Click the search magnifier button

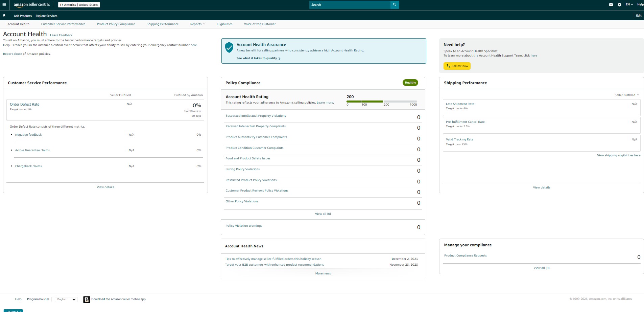(x=395, y=5)
